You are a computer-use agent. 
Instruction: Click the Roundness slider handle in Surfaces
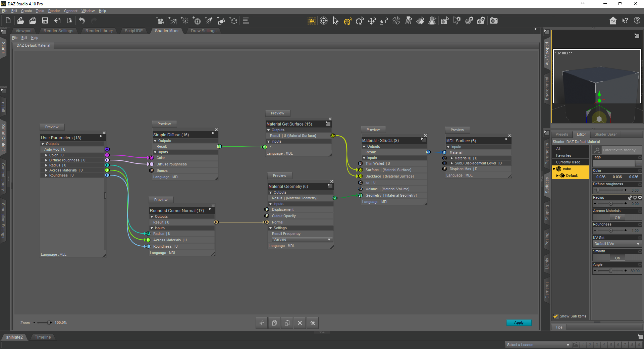611,231
